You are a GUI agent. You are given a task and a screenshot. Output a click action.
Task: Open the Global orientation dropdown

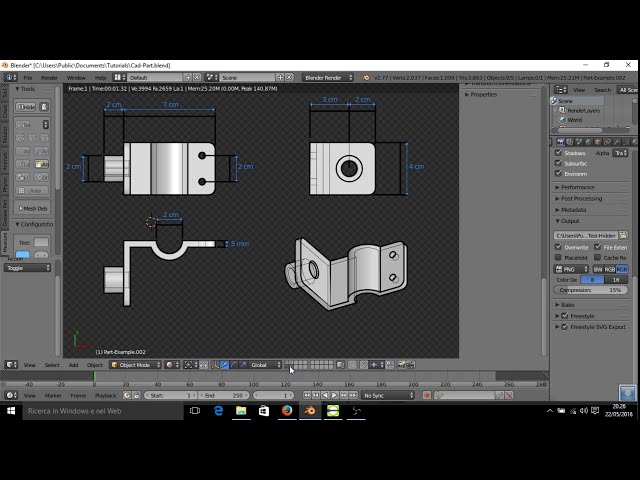(266, 365)
